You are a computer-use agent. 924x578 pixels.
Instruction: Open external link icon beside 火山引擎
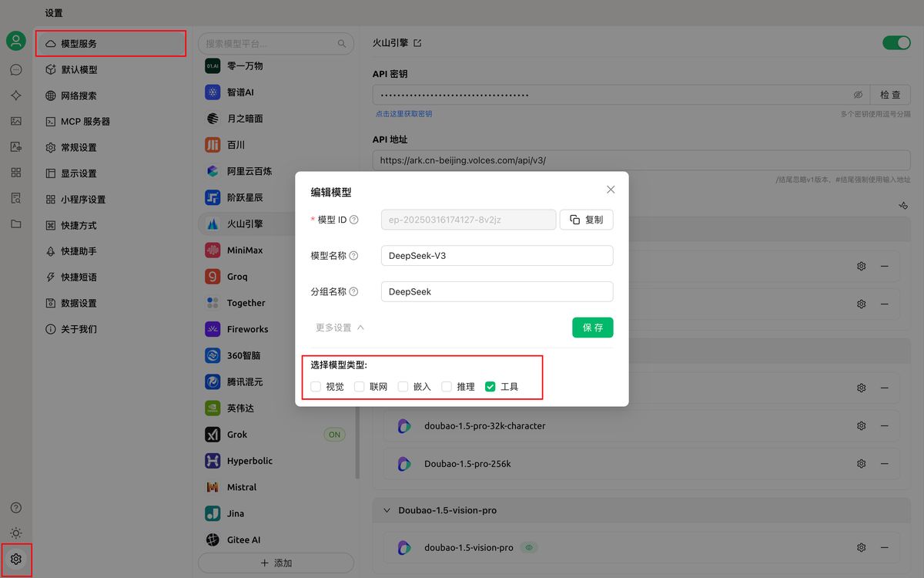tap(417, 43)
